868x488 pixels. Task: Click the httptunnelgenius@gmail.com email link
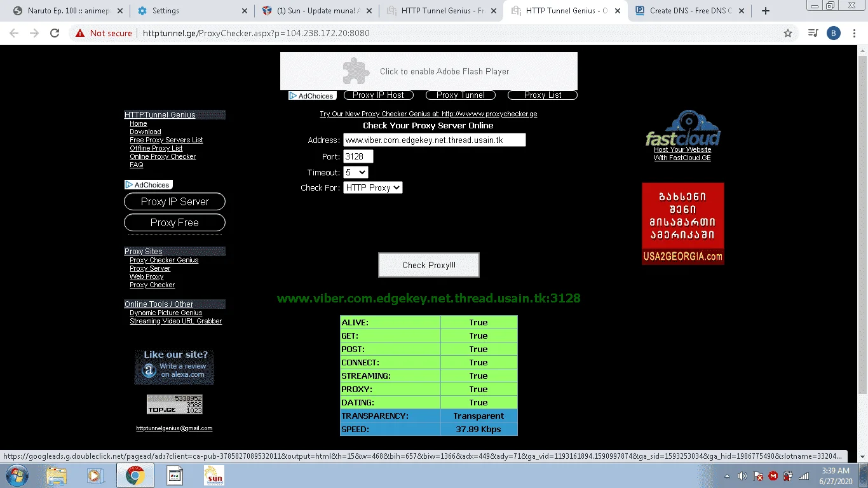(x=174, y=428)
